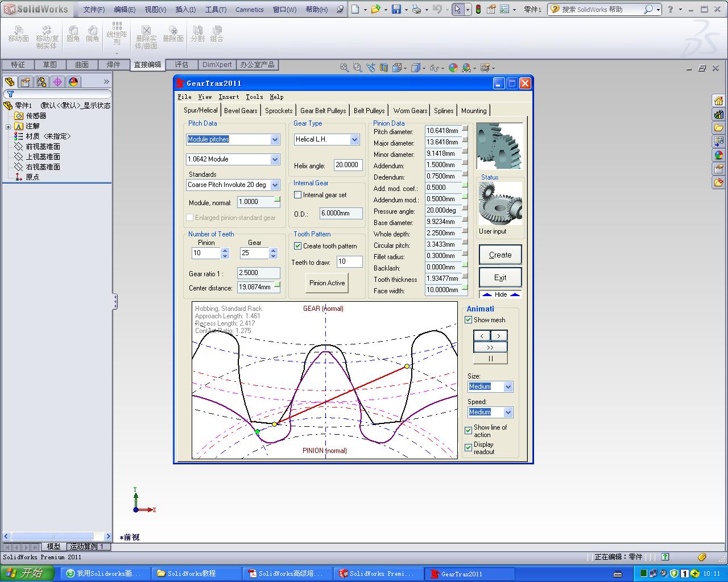Expand the 注解 annotations tree node
Image resolution: width=728 pixels, height=582 pixels.
(x=8, y=126)
